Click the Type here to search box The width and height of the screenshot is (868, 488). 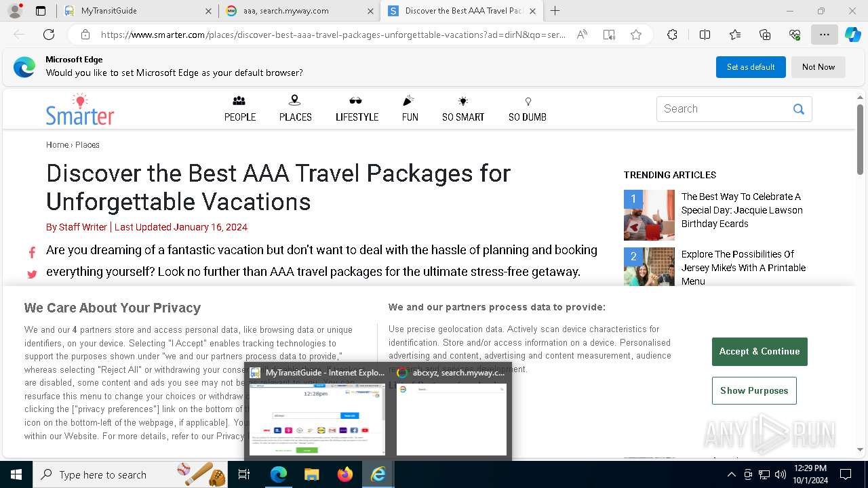tap(132, 474)
